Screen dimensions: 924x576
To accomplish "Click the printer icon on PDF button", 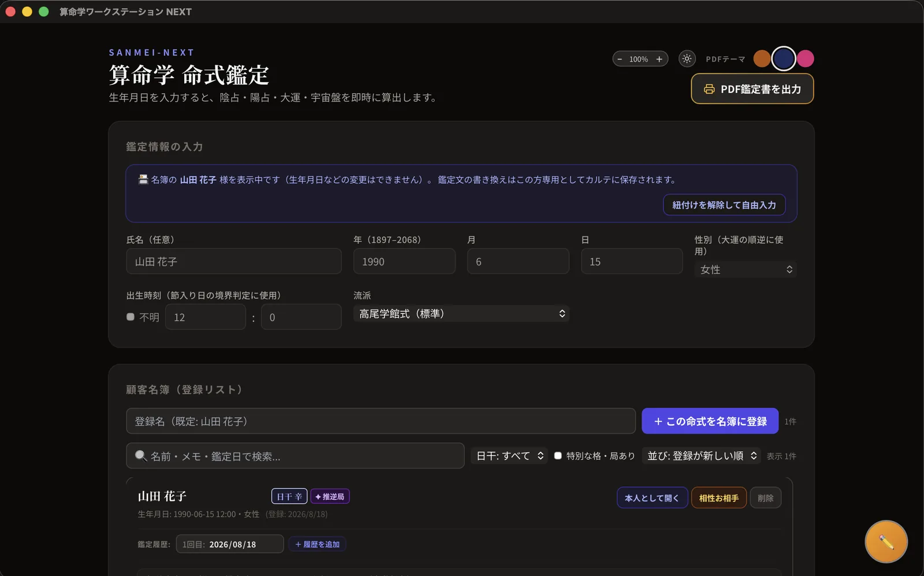I will (709, 89).
